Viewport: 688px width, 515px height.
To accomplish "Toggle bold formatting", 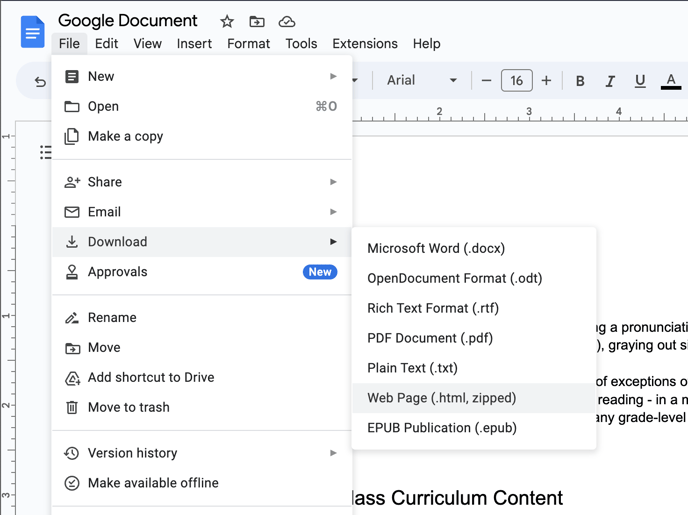I will [x=580, y=81].
